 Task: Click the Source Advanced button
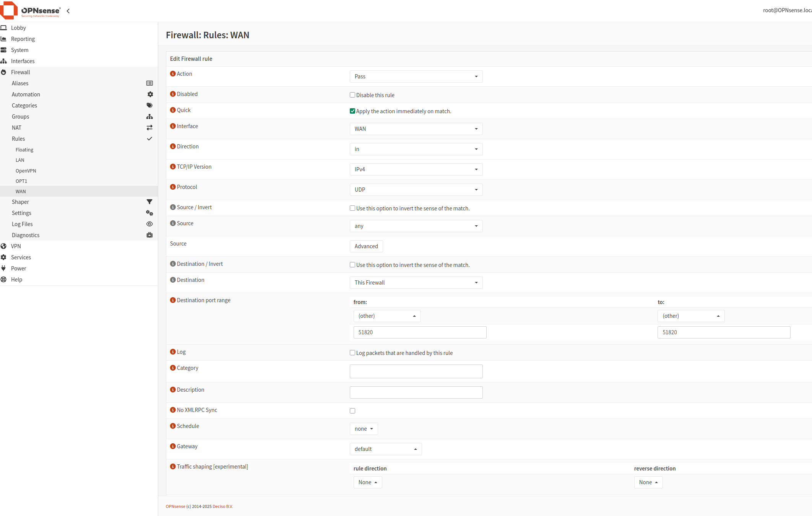(366, 246)
